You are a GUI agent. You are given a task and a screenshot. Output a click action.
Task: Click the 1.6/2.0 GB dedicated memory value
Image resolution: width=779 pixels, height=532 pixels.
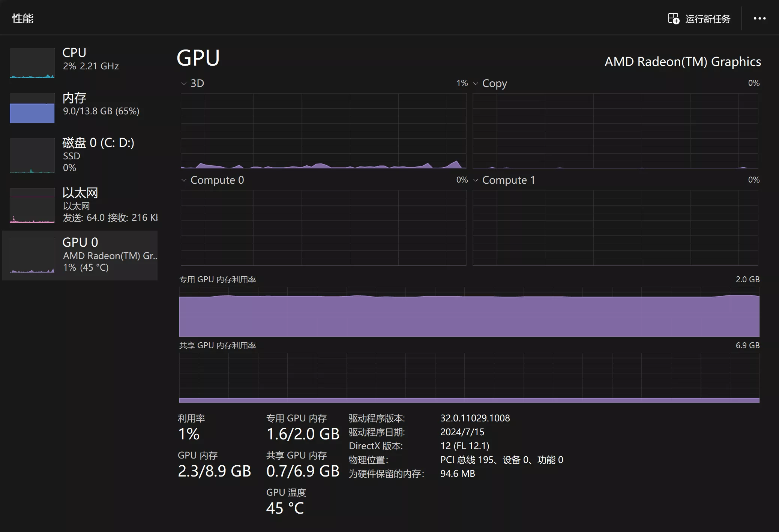303,434
